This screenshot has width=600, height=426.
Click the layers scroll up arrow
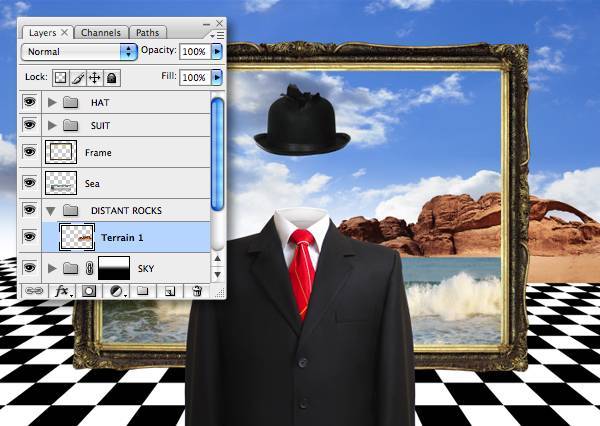[x=217, y=259]
